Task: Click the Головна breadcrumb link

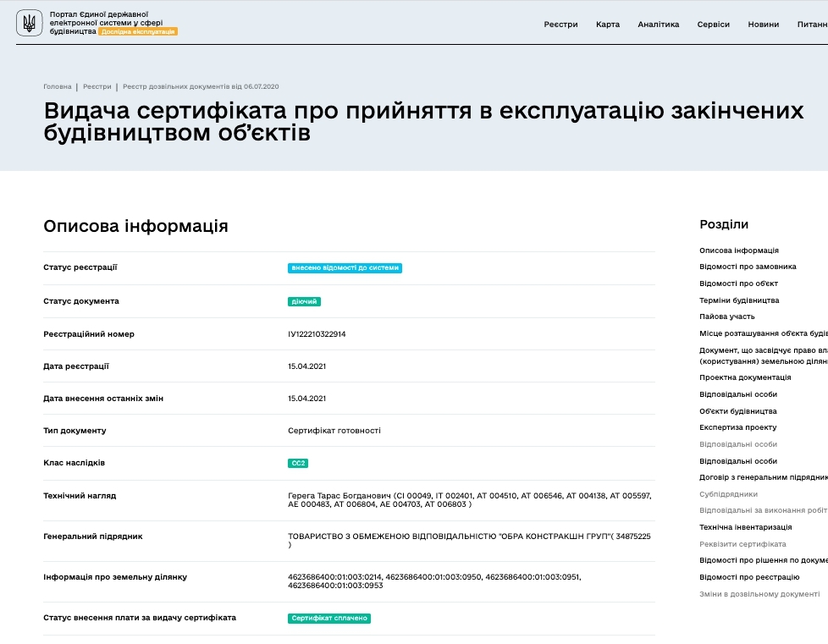Action: pyautogui.click(x=57, y=86)
